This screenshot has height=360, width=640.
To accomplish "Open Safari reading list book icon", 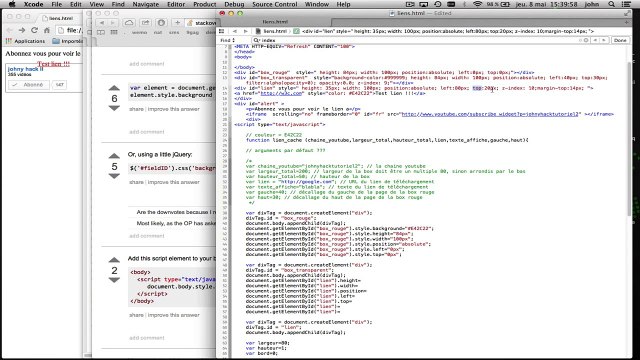I will click(x=101, y=32).
